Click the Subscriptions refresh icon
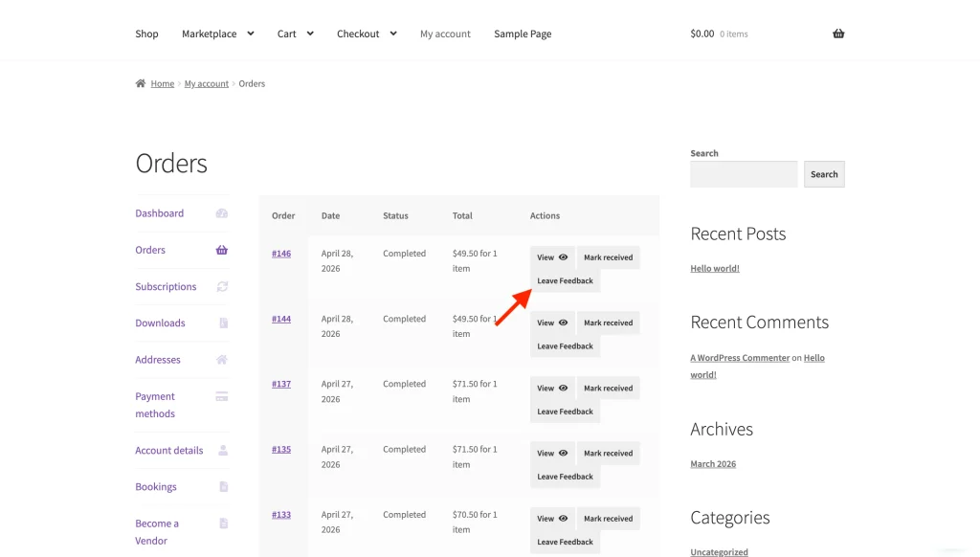Viewport: 980px width, 557px height. pyautogui.click(x=222, y=286)
